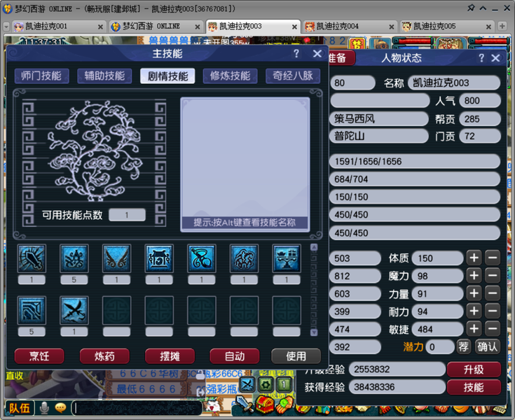The height and width of the screenshot is (420, 515).
Task: Click the white cat pet emote icon
Action: (x=213, y=405)
